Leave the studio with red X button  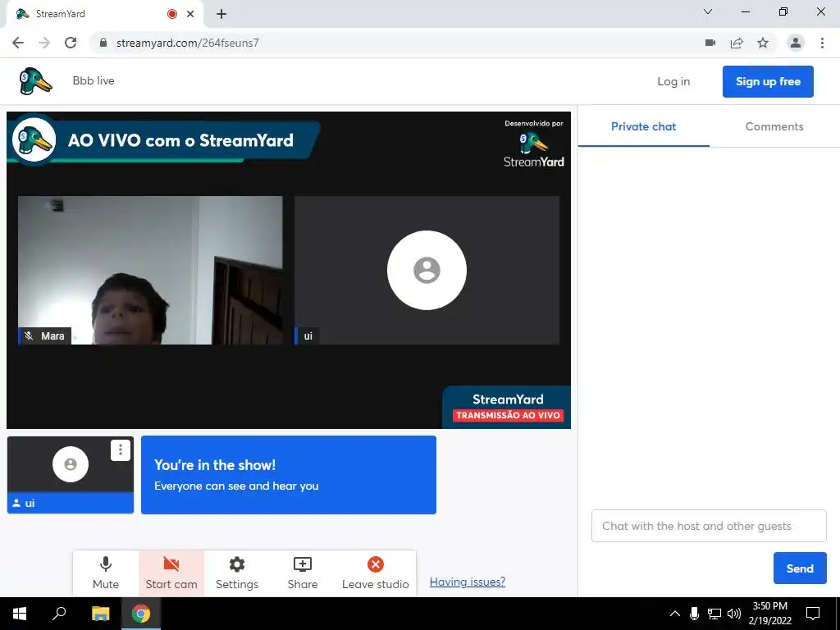coord(375,573)
